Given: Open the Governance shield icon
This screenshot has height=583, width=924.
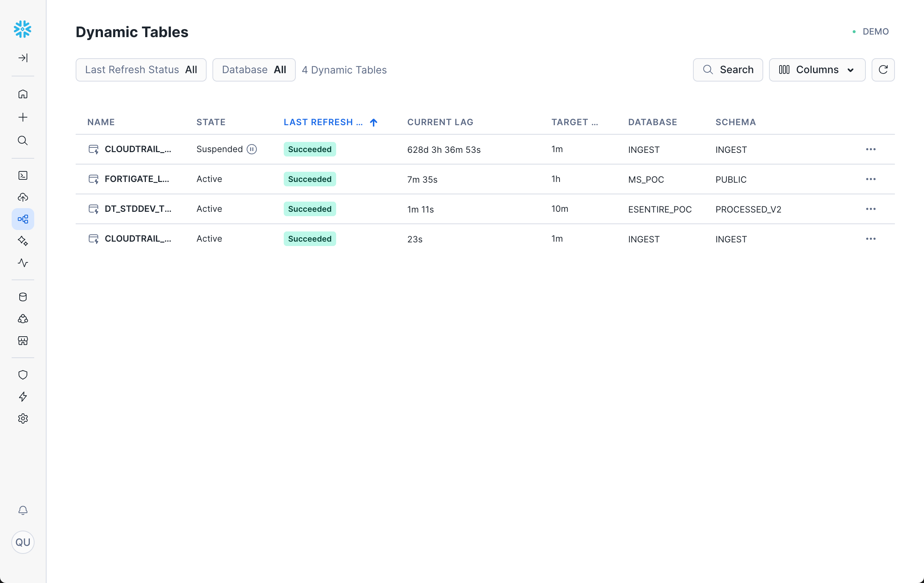Looking at the screenshot, I should (x=23, y=374).
